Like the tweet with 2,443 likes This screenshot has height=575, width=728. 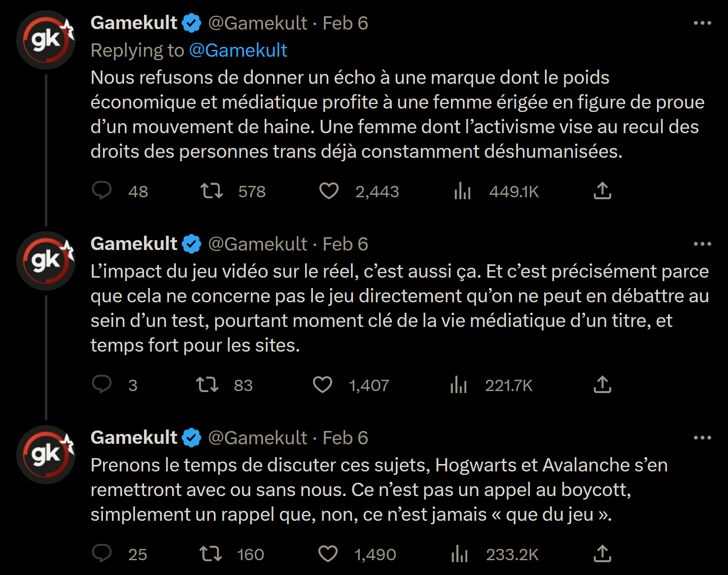329,191
